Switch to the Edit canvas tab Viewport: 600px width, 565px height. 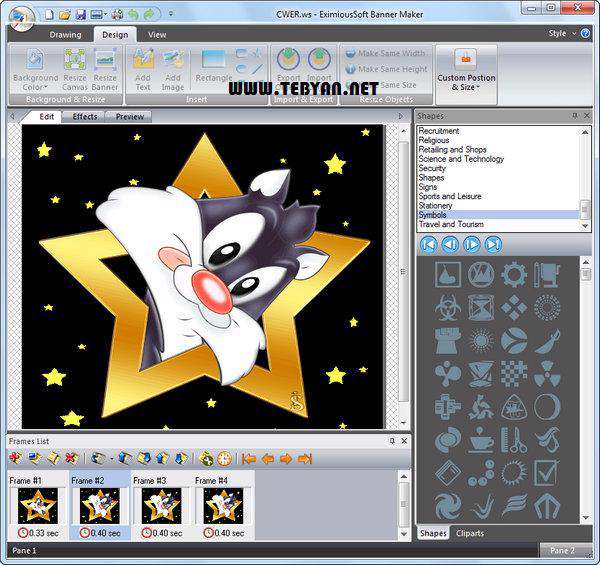coord(46,117)
